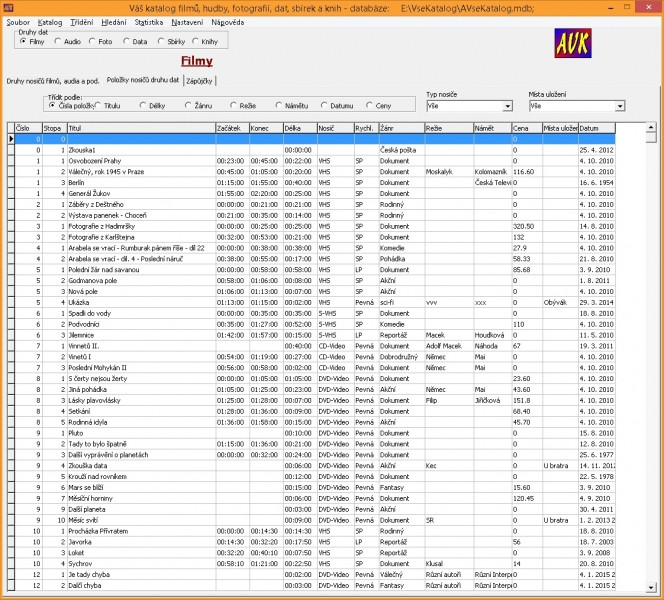Select the title cell 'Vinnetů II.'

pos(141,346)
